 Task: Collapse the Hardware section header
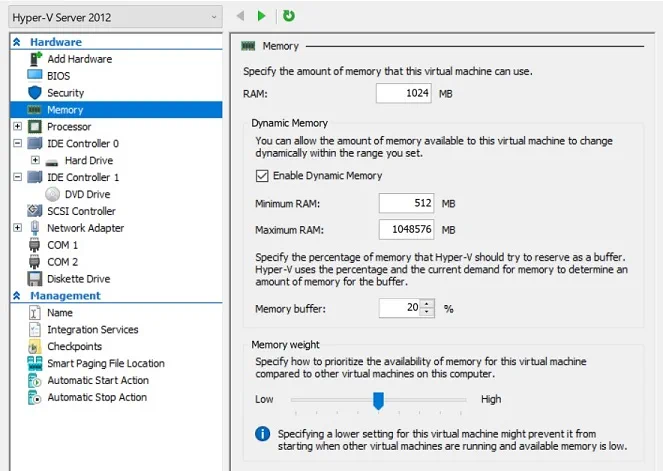click(x=17, y=42)
